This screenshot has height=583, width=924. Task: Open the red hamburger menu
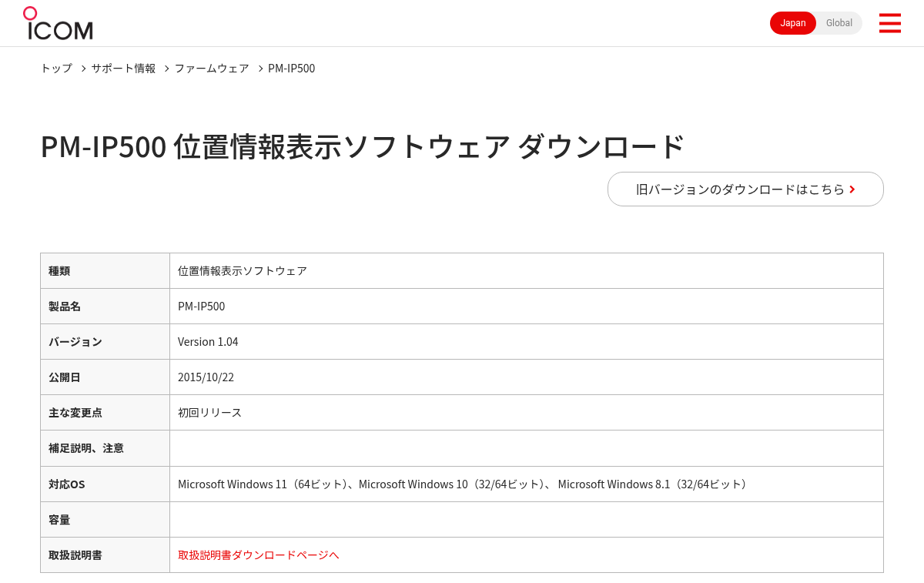click(x=889, y=23)
